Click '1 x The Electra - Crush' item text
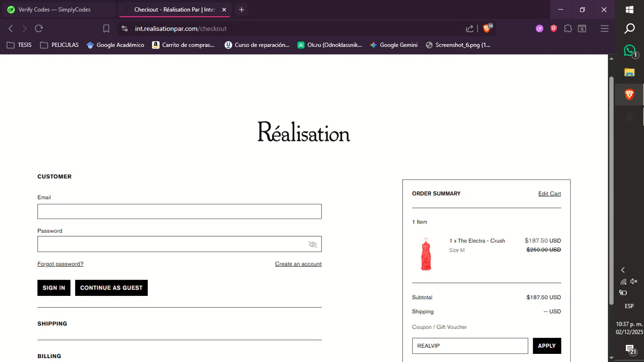The image size is (644, 362). pyautogui.click(x=477, y=241)
